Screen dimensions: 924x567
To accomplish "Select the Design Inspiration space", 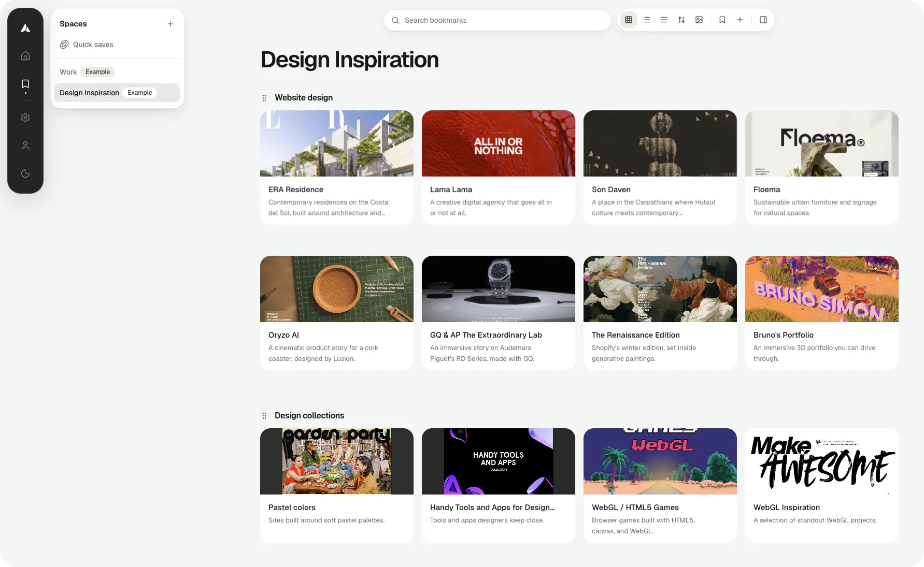I will tap(117, 93).
